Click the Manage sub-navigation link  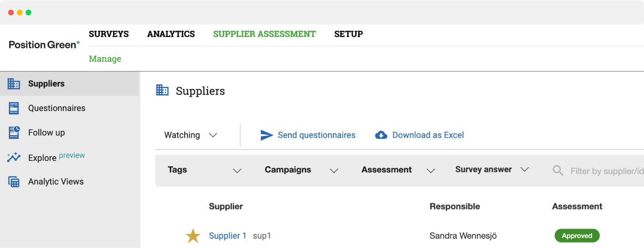(x=105, y=59)
